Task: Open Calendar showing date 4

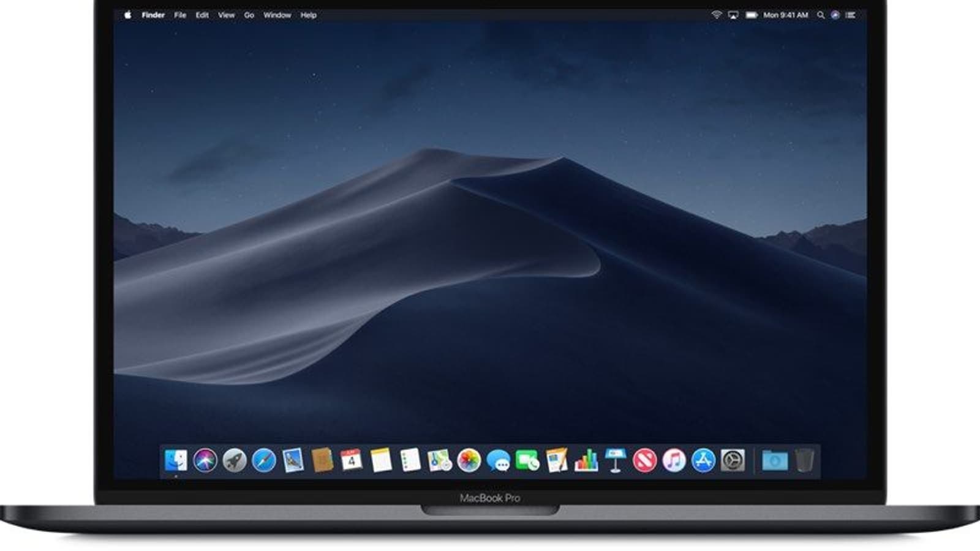Action: pos(352,460)
